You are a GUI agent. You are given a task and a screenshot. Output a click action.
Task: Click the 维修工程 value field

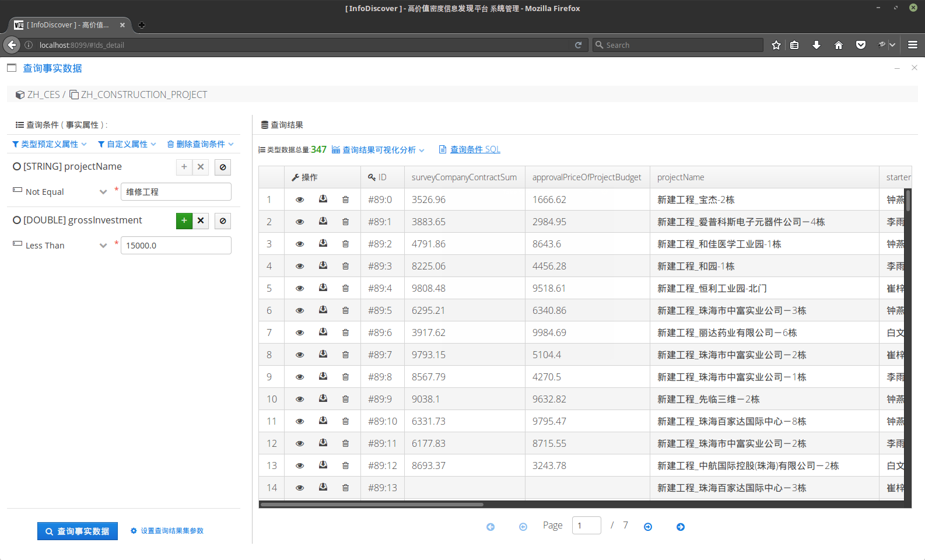click(176, 192)
